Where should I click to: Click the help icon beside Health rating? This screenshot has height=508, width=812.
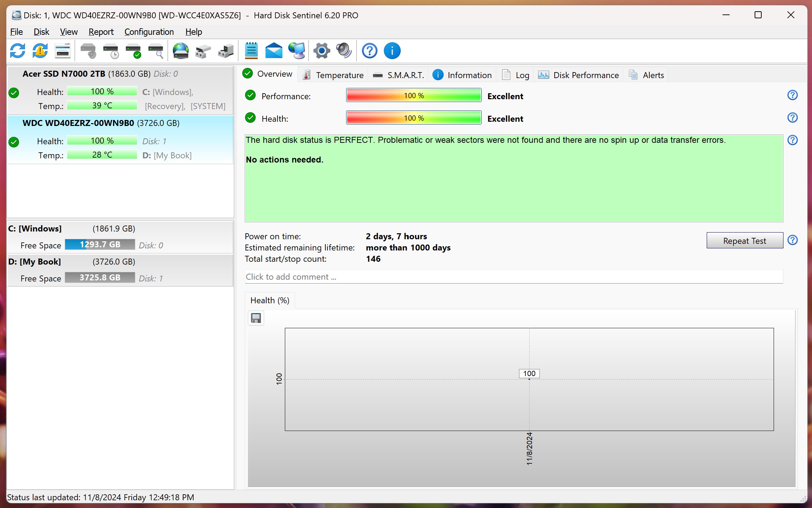tap(792, 118)
